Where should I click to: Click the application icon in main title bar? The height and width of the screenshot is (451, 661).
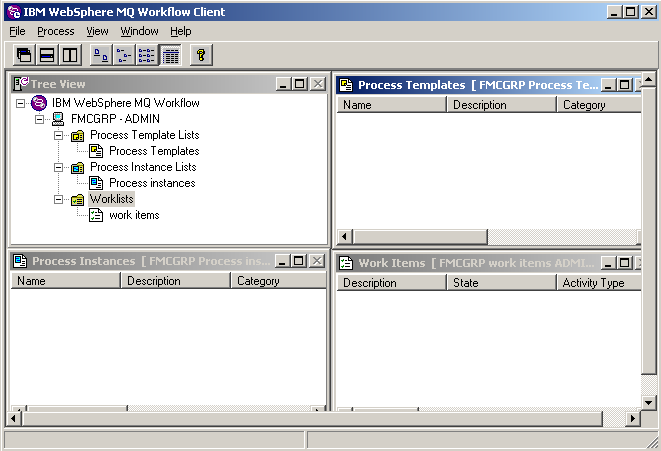click(x=14, y=12)
